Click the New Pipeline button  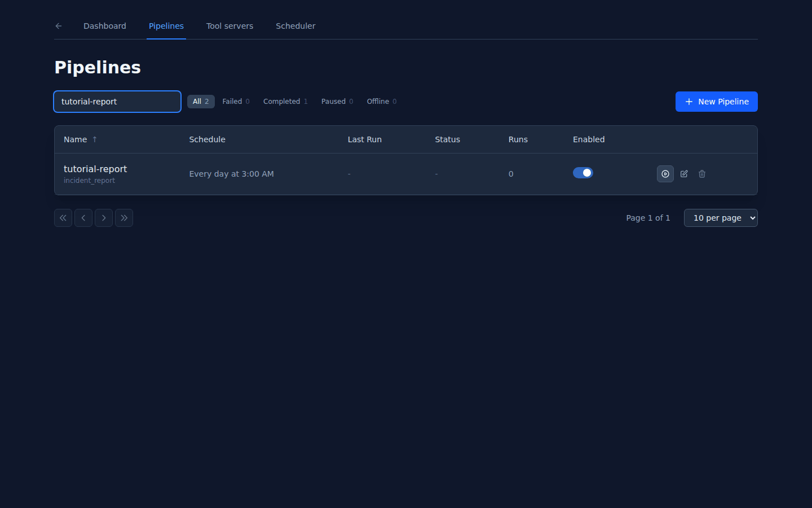click(x=717, y=102)
